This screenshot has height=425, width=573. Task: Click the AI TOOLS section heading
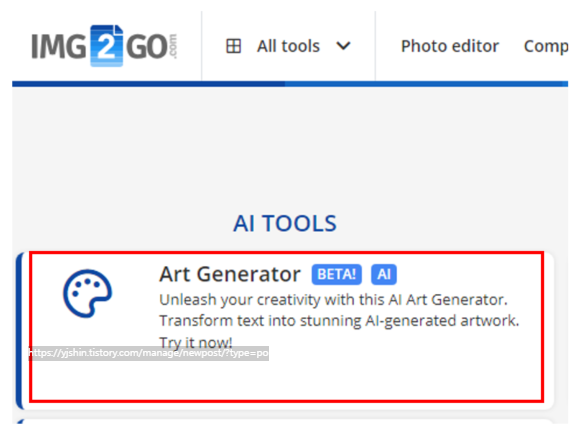(x=285, y=223)
